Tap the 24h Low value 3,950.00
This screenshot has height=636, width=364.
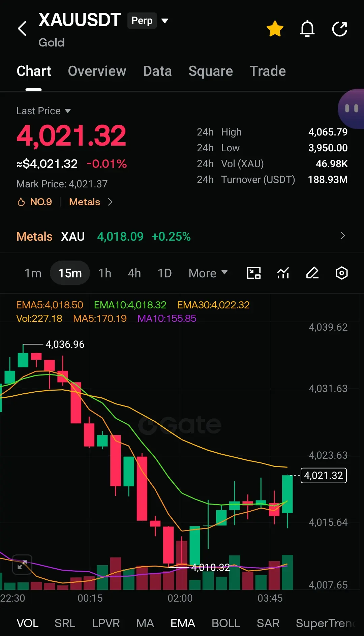pyautogui.click(x=328, y=148)
